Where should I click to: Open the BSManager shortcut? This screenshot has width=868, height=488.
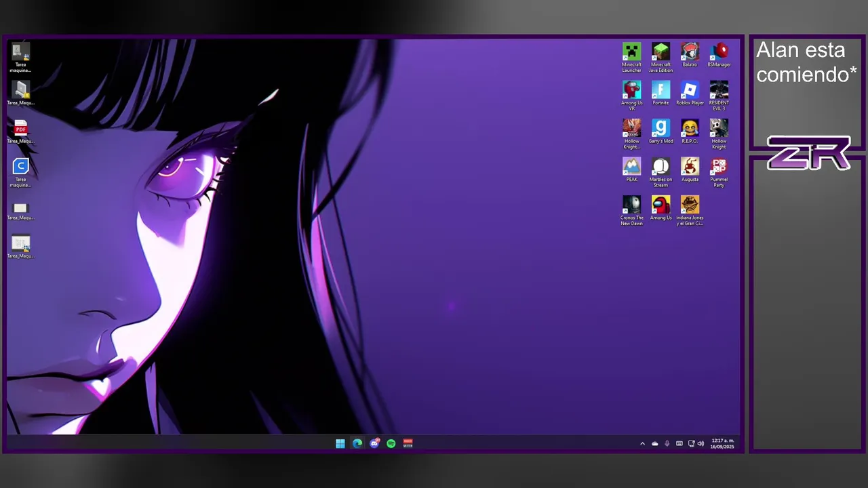coord(719,55)
